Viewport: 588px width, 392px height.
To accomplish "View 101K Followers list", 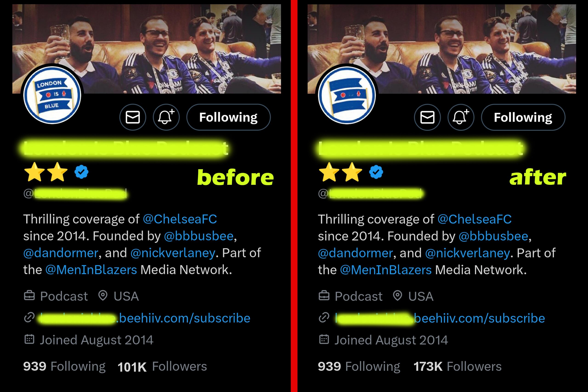I will (x=162, y=367).
